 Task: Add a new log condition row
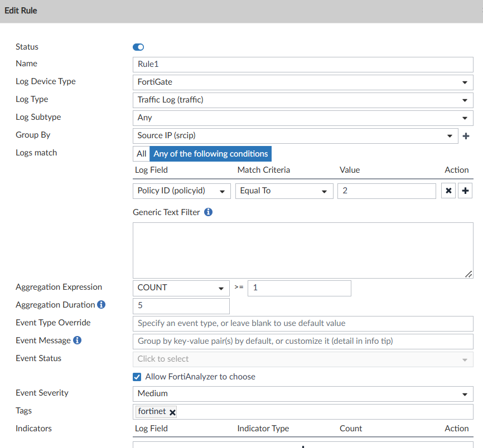[x=466, y=191]
